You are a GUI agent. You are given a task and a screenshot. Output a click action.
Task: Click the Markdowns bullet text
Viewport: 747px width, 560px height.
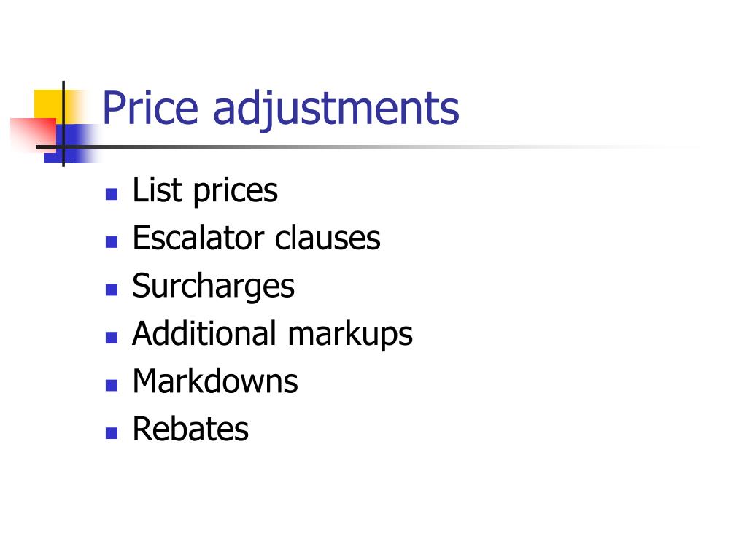click(215, 381)
